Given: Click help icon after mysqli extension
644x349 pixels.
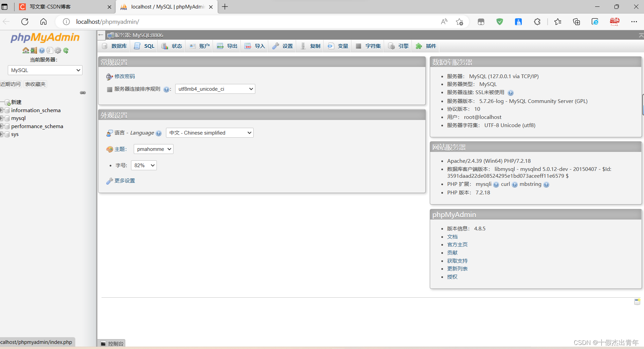Looking at the screenshot, I should coord(496,185).
